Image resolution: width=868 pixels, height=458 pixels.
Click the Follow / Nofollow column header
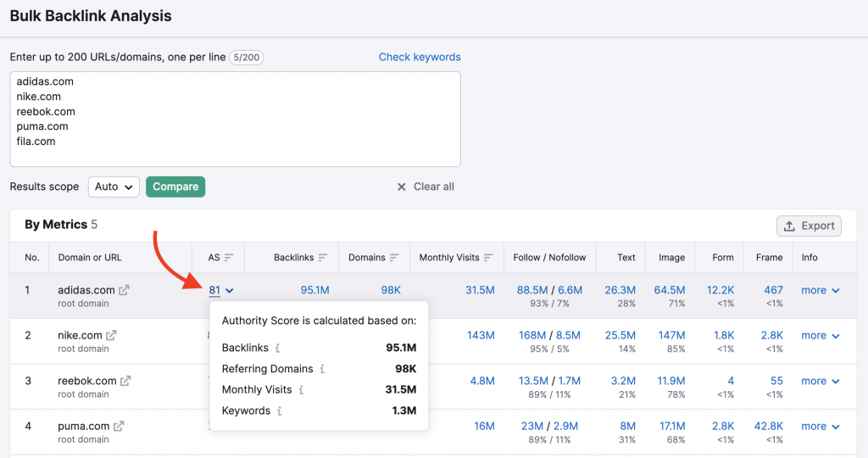point(549,258)
